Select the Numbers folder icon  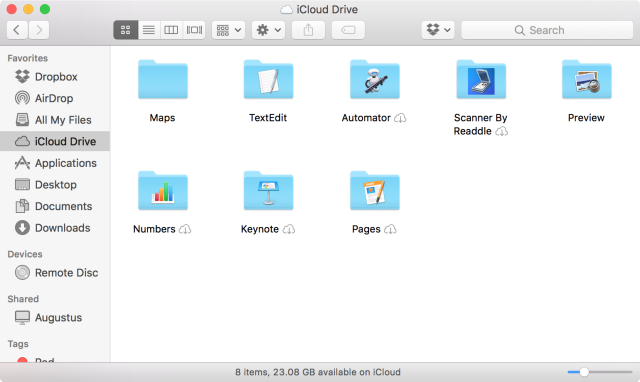click(163, 191)
